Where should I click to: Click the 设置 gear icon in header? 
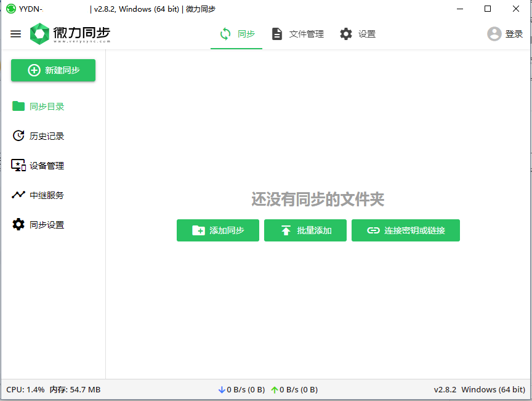coord(346,34)
